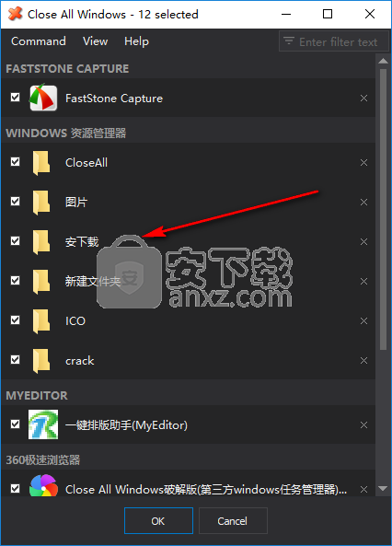Open the Command menu
Viewport: 392px width, 546px height.
click(x=39, y=41)
